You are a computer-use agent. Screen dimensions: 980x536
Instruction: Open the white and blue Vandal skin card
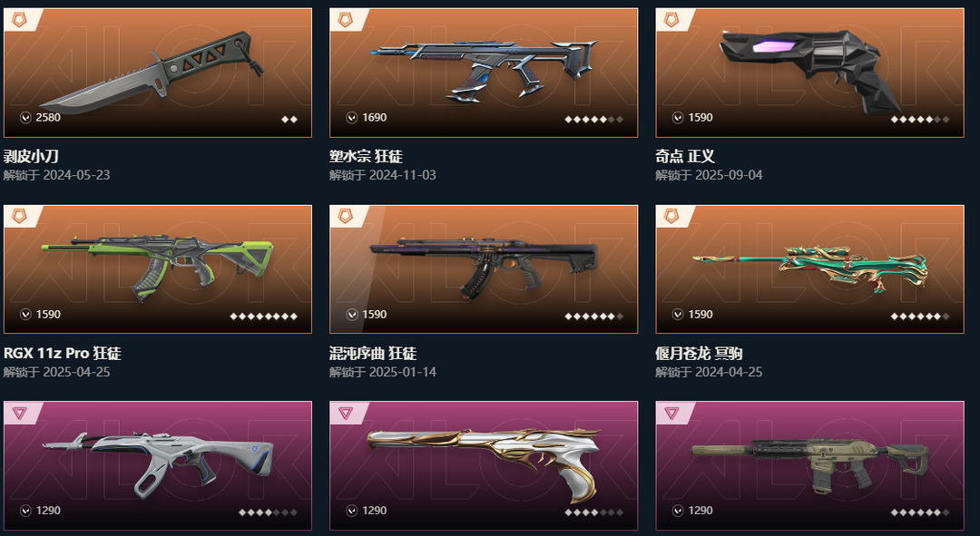[x=158, y=465]
